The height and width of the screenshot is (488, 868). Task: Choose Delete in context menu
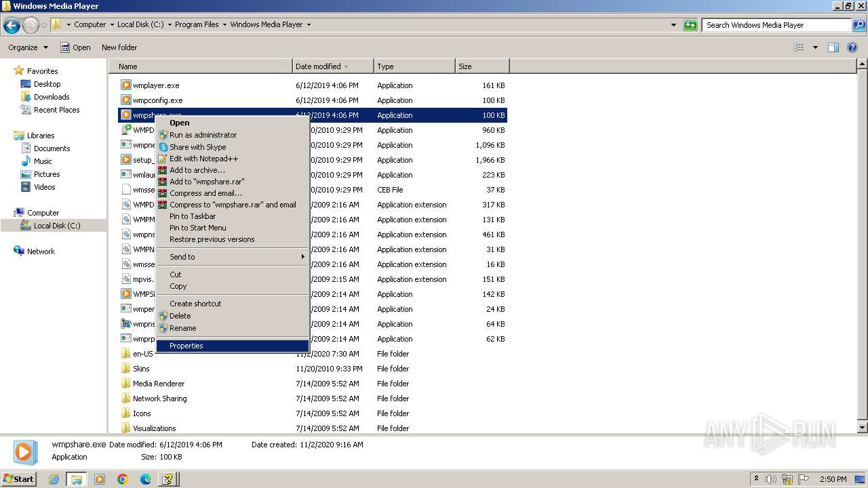(233, 316)
